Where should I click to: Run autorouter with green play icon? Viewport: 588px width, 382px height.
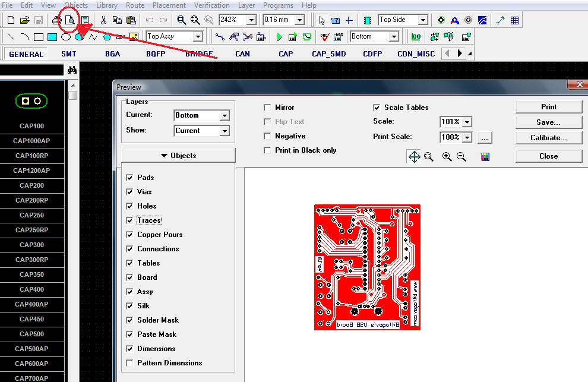coord(279,37)
